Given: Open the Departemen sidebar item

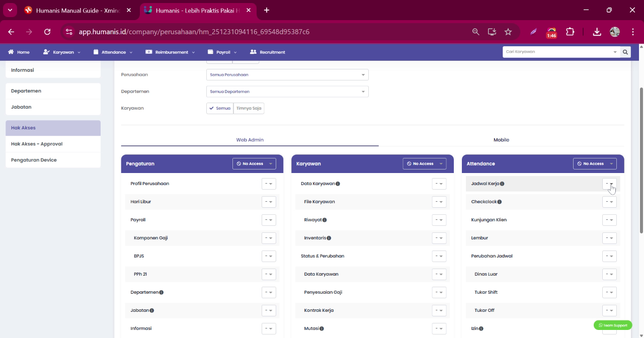Looking at the screenshot, I should [53, 91].
